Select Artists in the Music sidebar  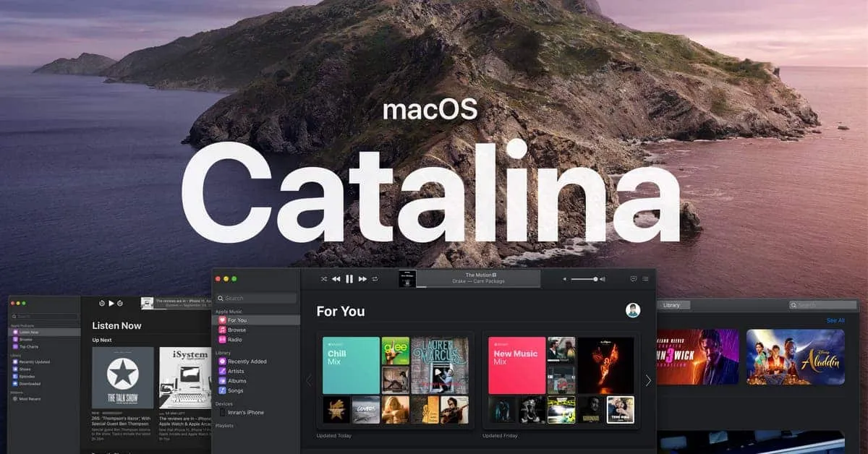[x=235, y=371]
